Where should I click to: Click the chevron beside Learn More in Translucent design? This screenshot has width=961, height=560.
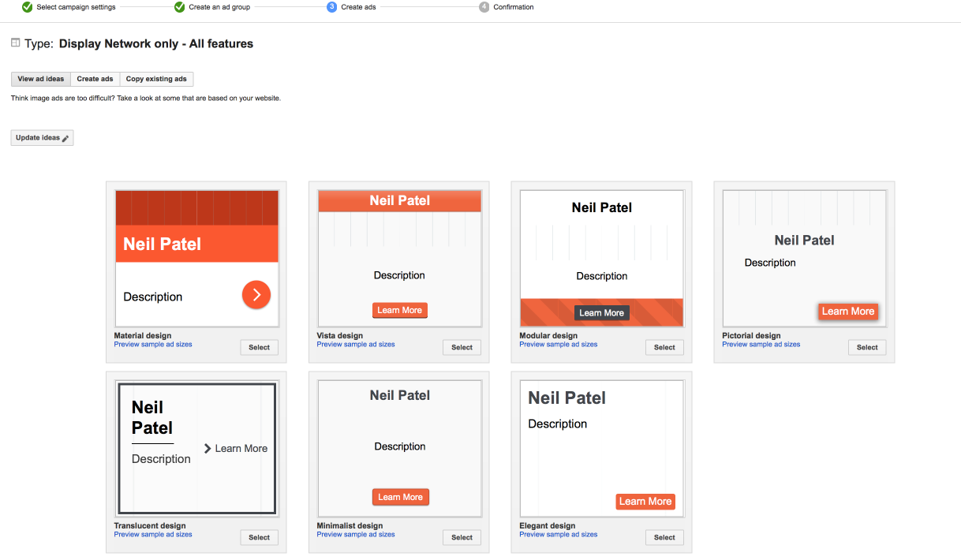[x=208, y=448]
